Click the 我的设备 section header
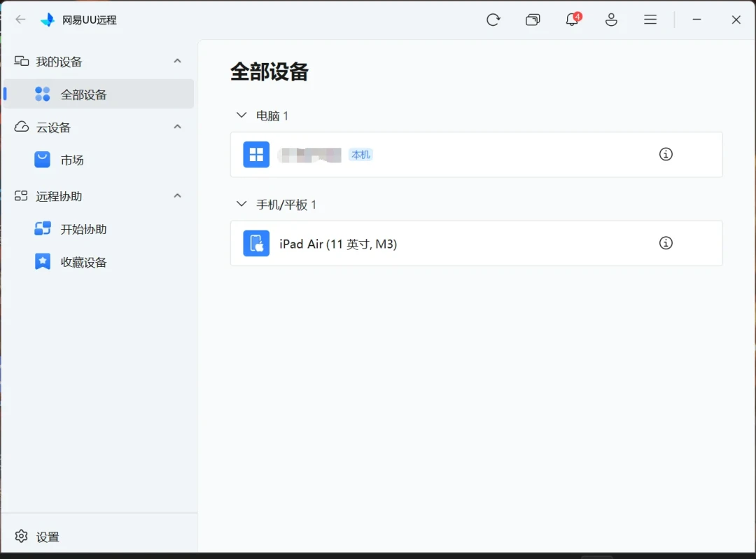The width and height of the screenshot is (756, 559). pyautogui.click(x=99, y=61)
